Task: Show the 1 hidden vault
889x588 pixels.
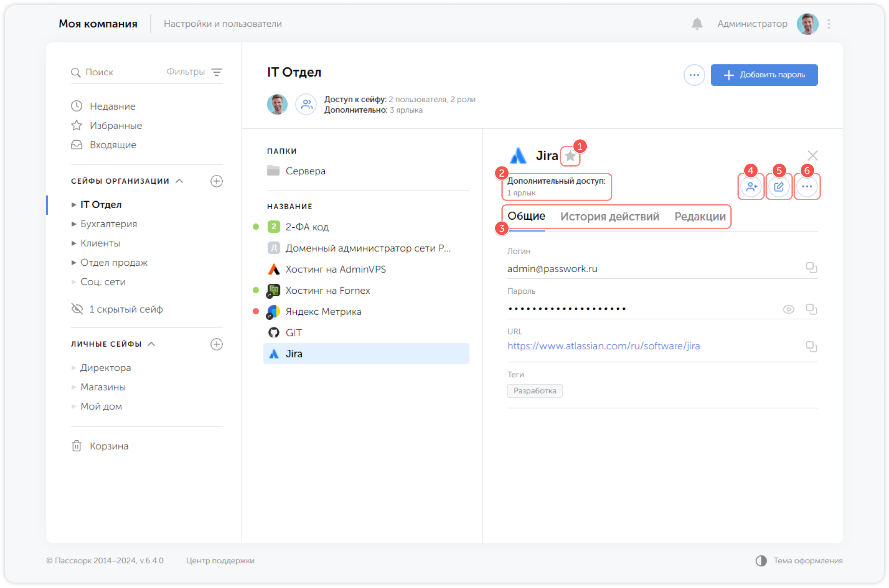Action: tap(126, 309)
